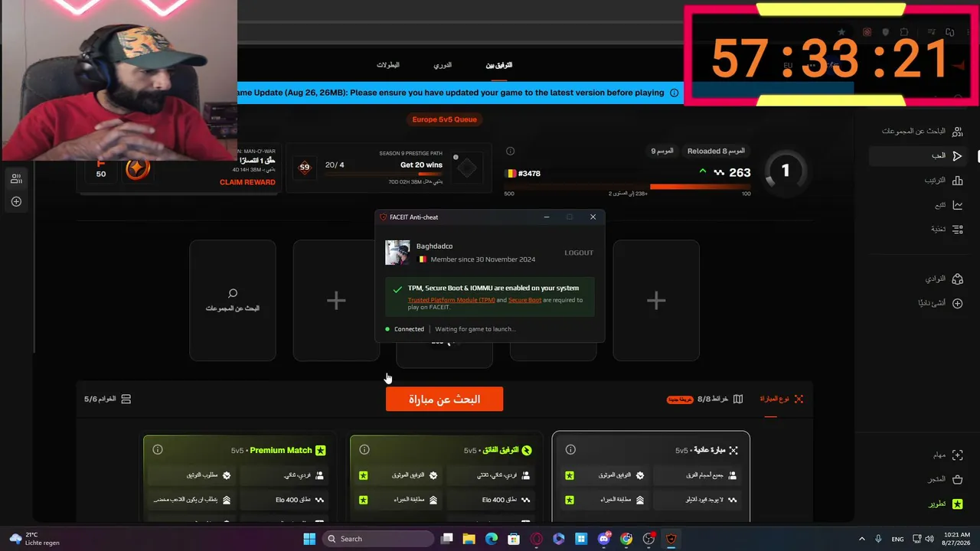Open Google Chrome from the taskbar
980x551 pixels.
[626, 539]
